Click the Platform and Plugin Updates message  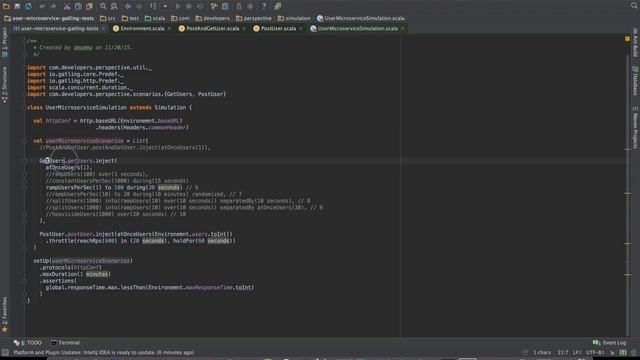point(104,352)
